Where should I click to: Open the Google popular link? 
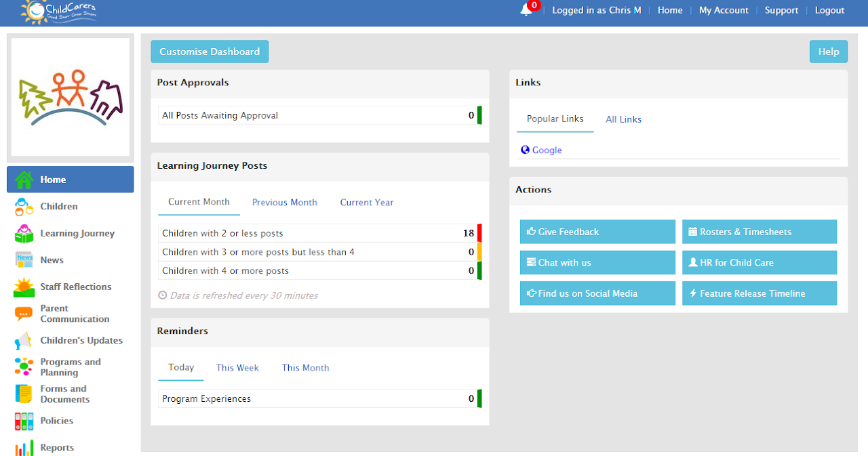547,150
